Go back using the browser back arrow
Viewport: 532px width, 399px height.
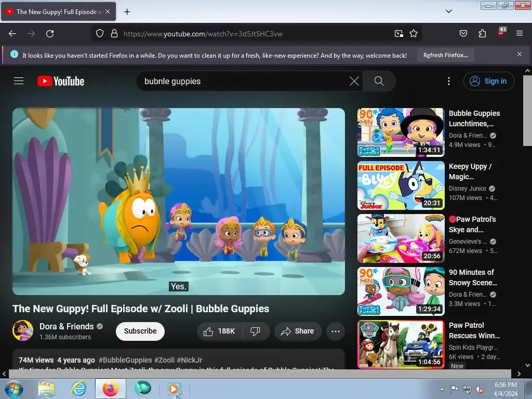[x=12, y=34]
